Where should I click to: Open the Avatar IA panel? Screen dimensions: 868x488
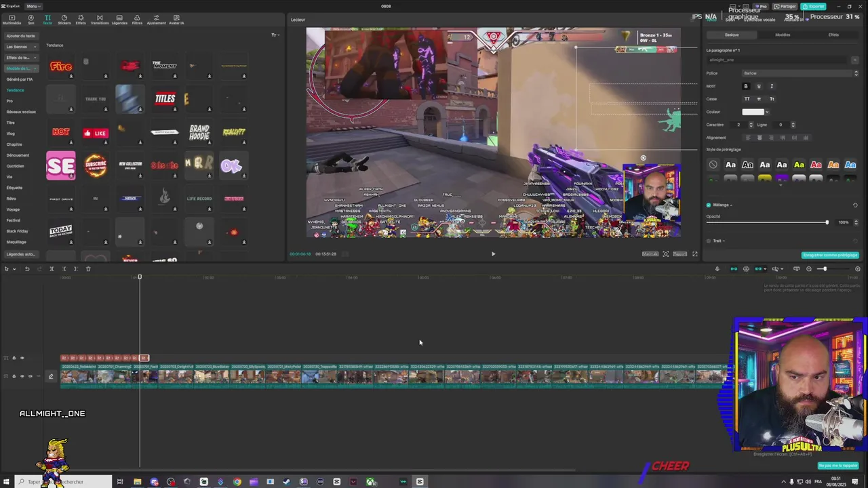point(176,20)
